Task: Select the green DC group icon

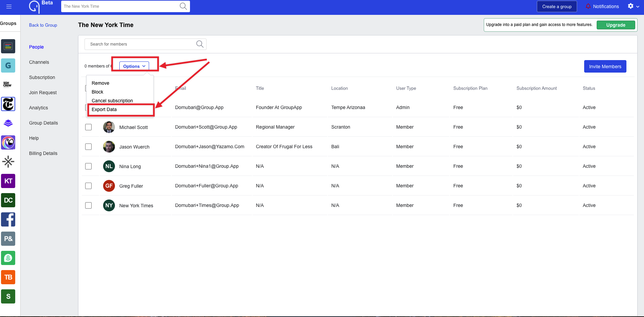Action: pyautogui.click(x=8, y=200)
